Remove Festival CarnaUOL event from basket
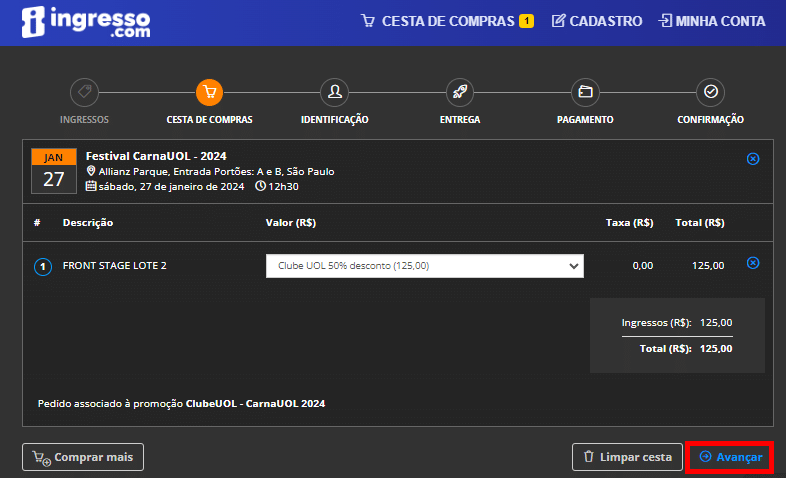Image resolution: width=786 pixels, height=478 pixels. 753,159
